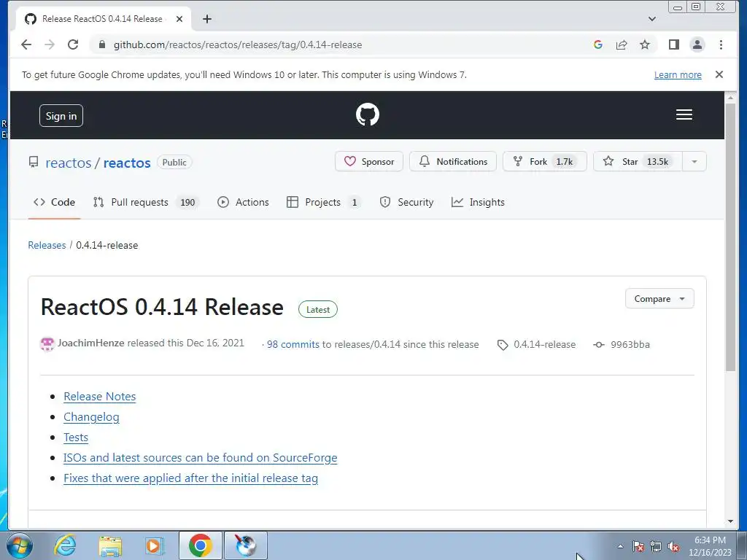Image resolution: width=747 pixels, height=560 pixels.
Task: Open the Windows Start orb
Action: pos(19,545)
